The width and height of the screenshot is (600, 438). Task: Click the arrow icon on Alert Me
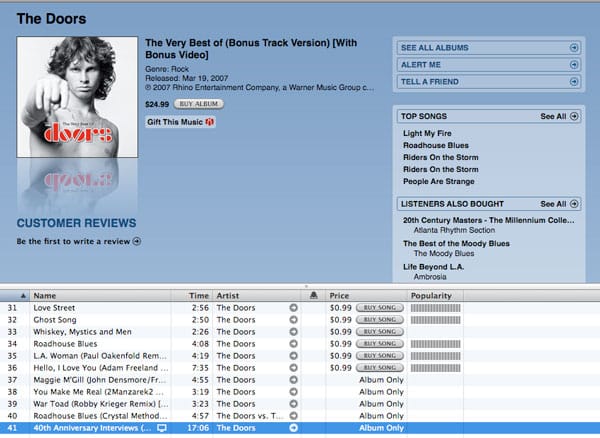pyautogui.click(x=574, y=65)
